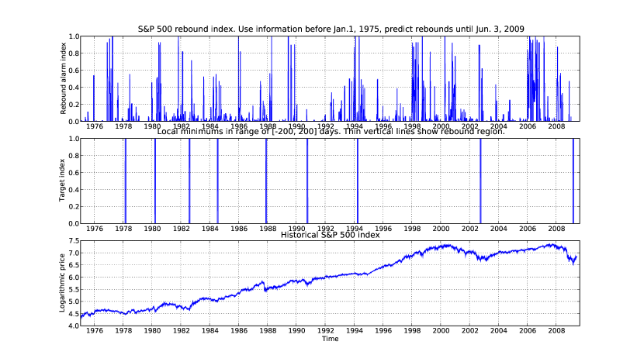The image size is (644, 362).
Task: Click the target index line near 1980
Action: coord(155,181)
